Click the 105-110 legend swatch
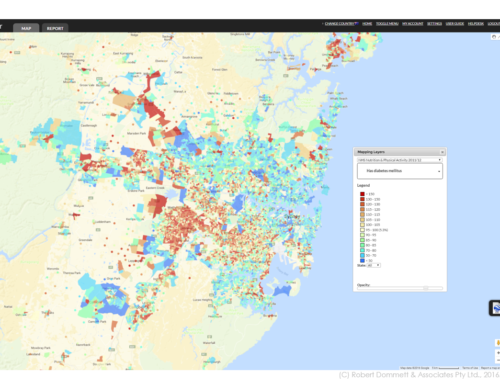The image size is (500, 383). click(x=362, y=220)
